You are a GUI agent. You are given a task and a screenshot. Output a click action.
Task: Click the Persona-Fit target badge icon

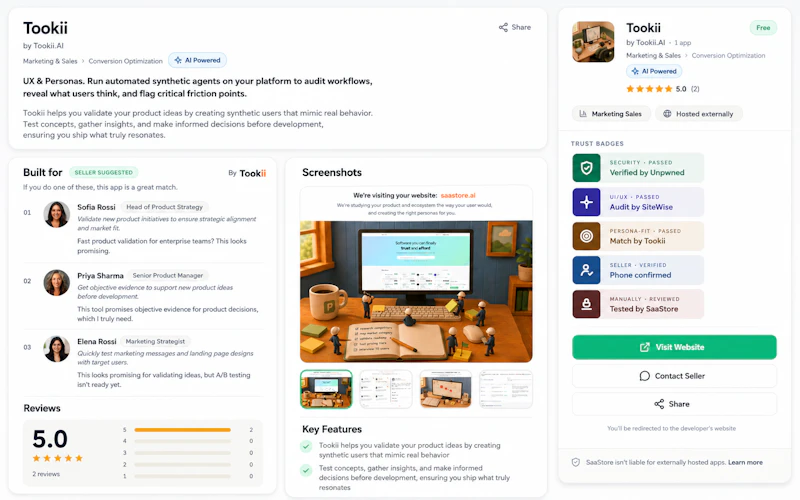tap(586, 236)
